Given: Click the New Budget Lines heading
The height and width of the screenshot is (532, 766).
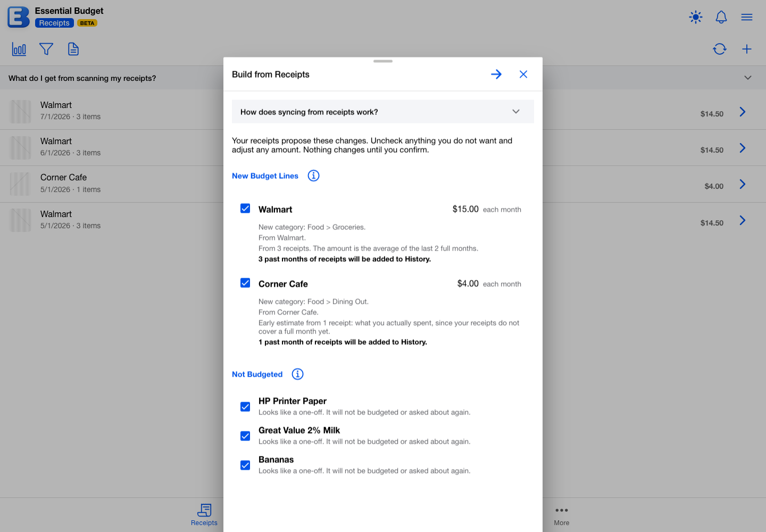Looking at the screenshot, I should (265, 176).
